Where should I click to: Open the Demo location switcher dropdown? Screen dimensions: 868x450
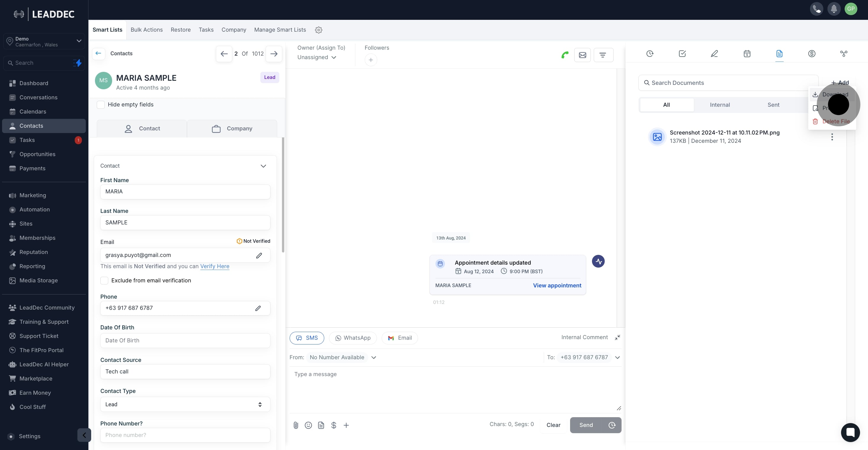coord(44,41)
